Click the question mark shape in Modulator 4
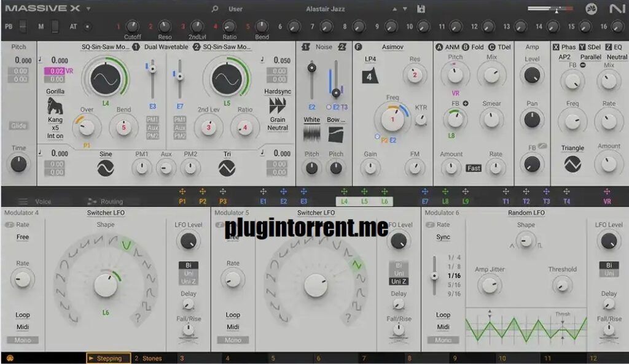 coord(138,318)
